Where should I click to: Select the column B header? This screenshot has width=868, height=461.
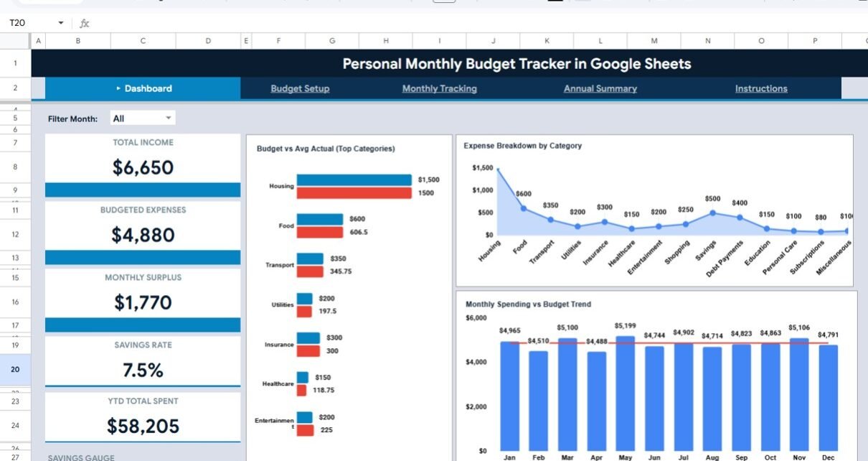[78, 41]
